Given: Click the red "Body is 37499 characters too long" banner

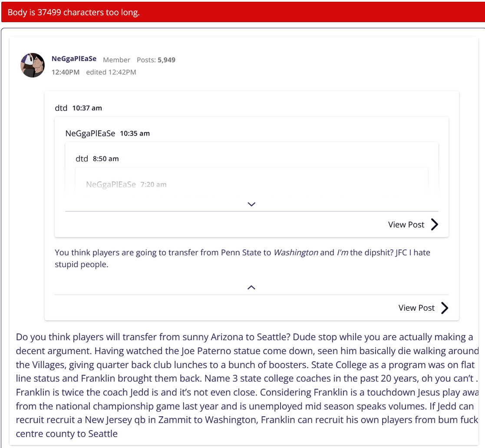Looking at the screenshot, I should [x=242, y=12].
